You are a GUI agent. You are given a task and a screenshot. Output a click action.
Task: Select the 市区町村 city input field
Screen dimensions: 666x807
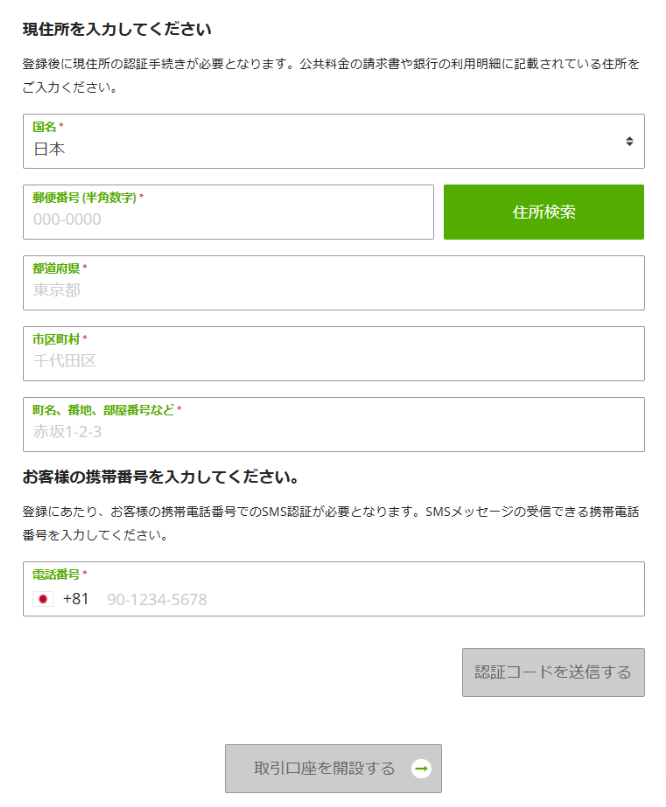point(333,361)
